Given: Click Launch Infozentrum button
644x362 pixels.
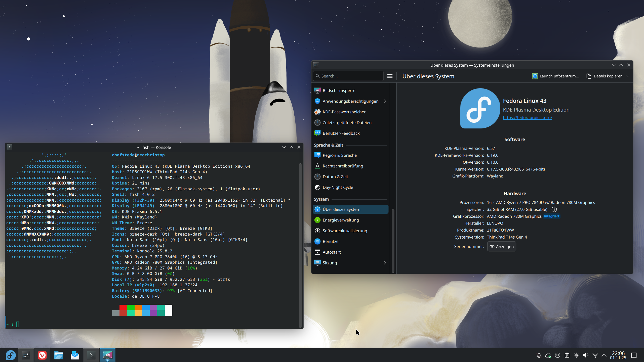Looking at the screenshot, I should pos(555,76).
